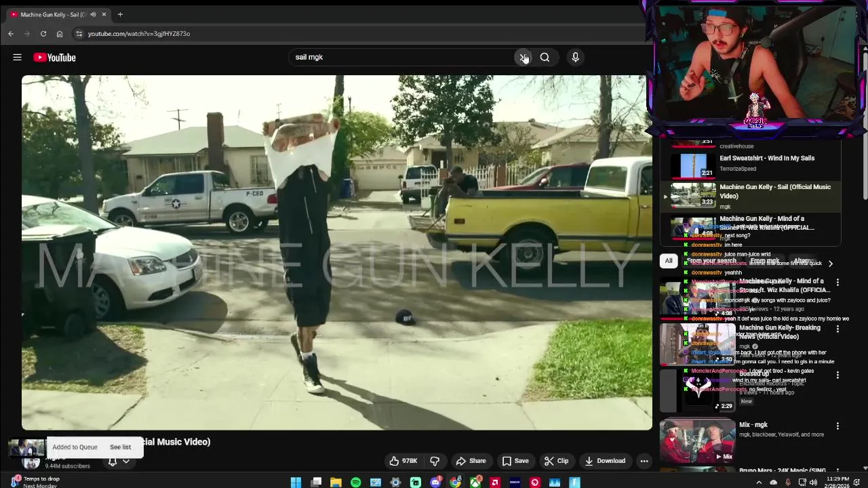
Task: Like the video (978K)
Action: pos(403,461)
